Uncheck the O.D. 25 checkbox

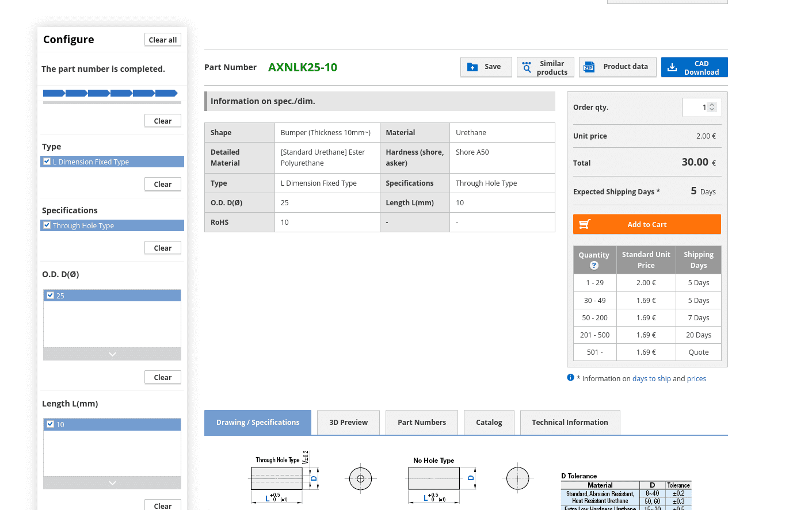(x=51, y=296)
